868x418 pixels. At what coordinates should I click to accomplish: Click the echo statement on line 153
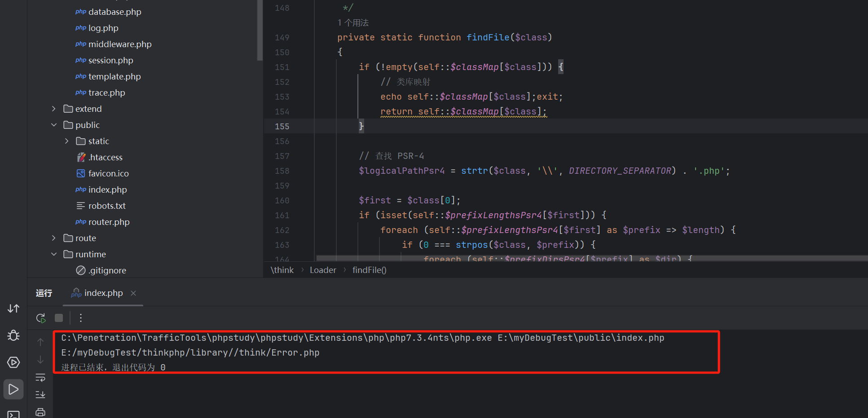(471, 97)
